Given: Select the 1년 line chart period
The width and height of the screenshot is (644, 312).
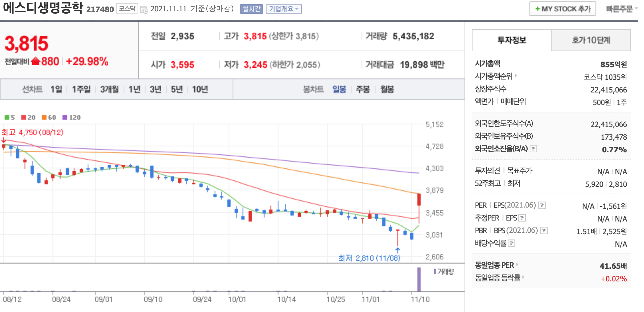Looking at the screenshot, I should click(134, 89).
